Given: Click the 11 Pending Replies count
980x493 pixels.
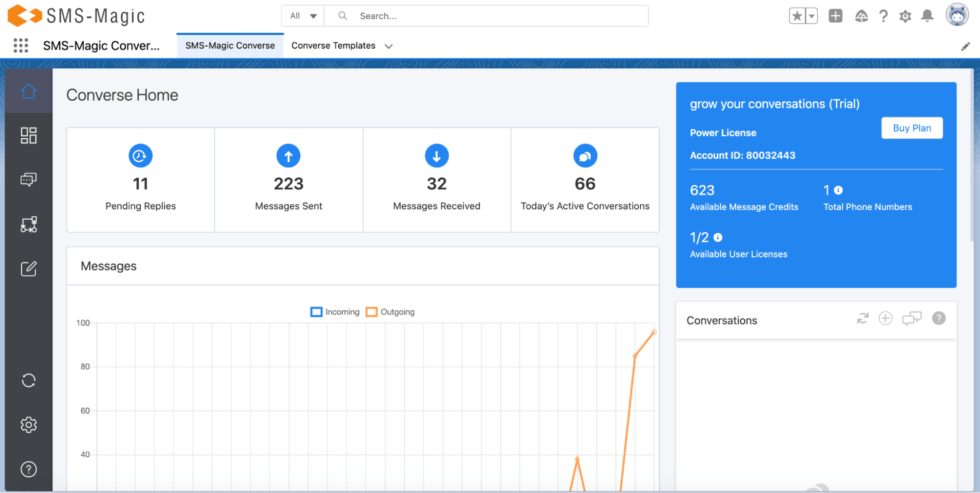Looking at the screenshot, I should click(141, 184).
